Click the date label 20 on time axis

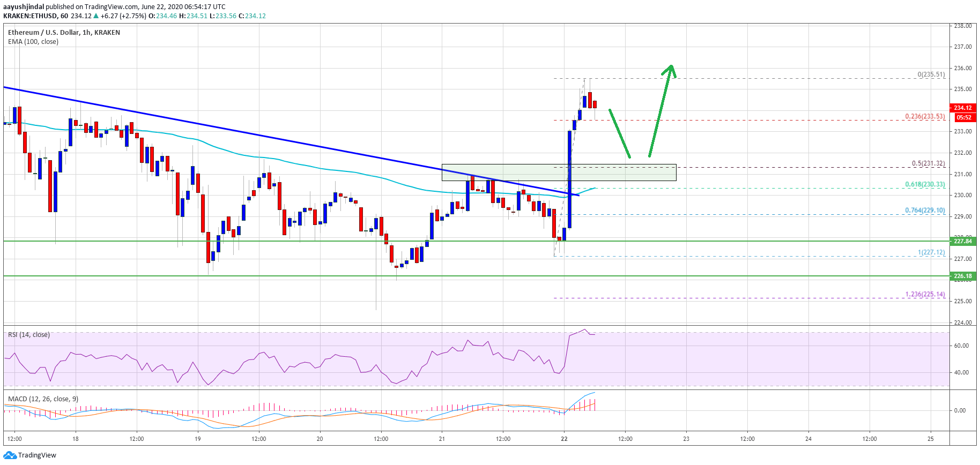(320, 439)
